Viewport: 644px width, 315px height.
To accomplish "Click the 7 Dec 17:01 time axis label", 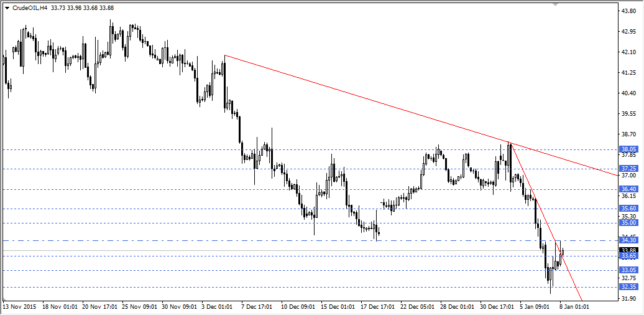I will click(x=257, y=307).
